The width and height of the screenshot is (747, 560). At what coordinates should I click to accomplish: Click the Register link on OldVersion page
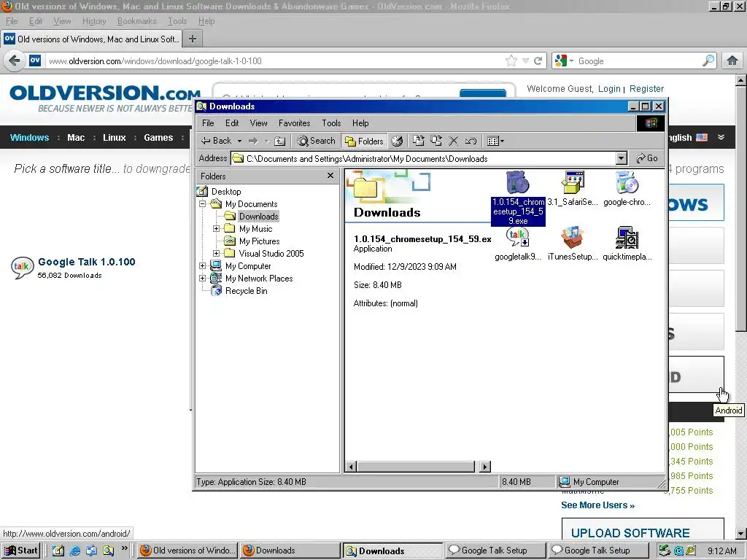[646, 89]
